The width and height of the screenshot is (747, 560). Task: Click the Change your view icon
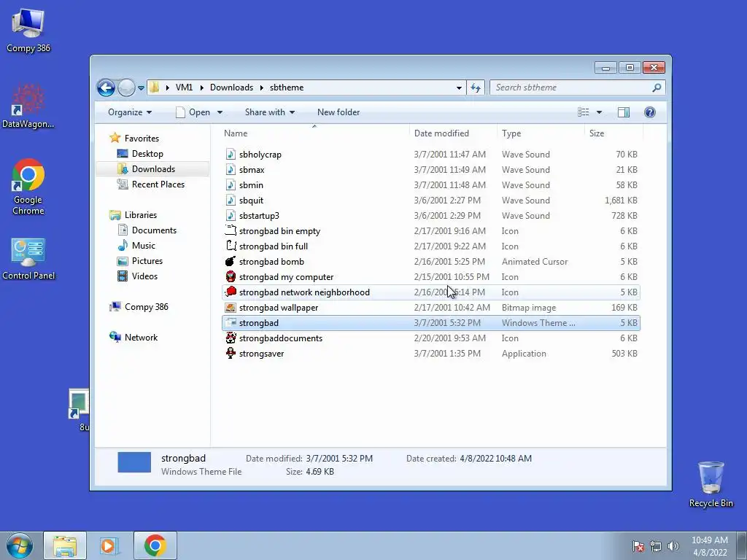tap(583, 112)
